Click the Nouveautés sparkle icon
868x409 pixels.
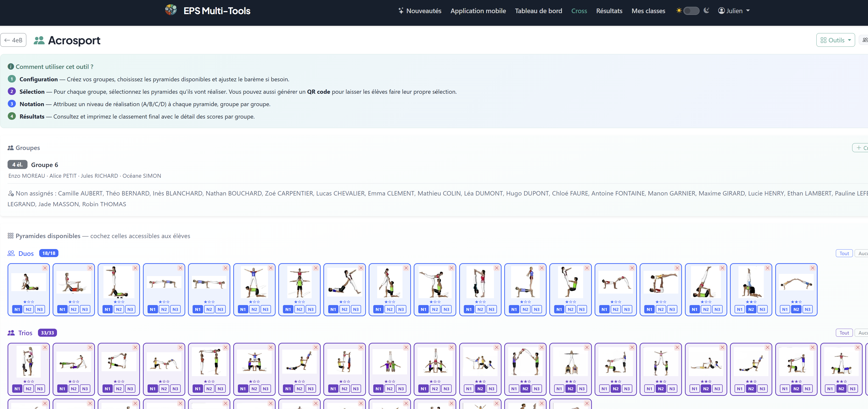click(x=401, y=11)
